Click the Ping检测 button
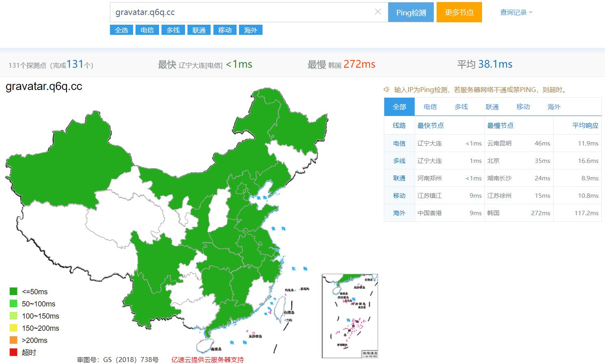Screen dimensions: 605x364 coord(411,12)
